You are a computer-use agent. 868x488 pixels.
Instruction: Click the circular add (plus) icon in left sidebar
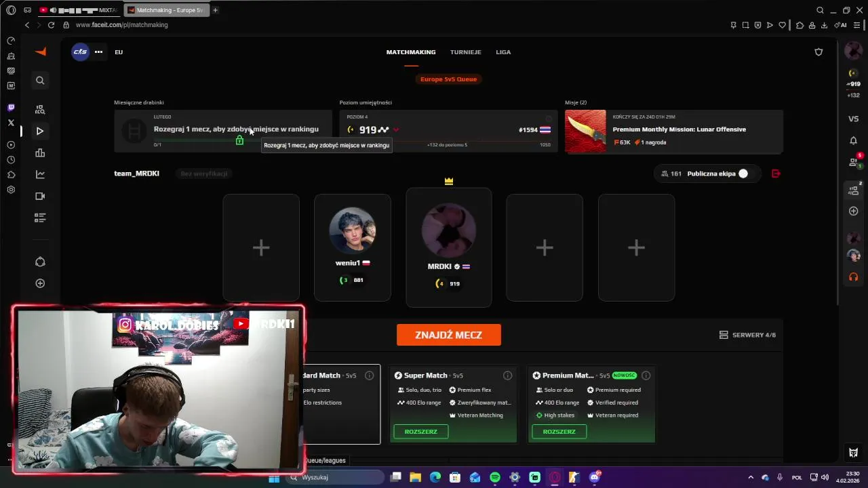(x=40, y=283)
